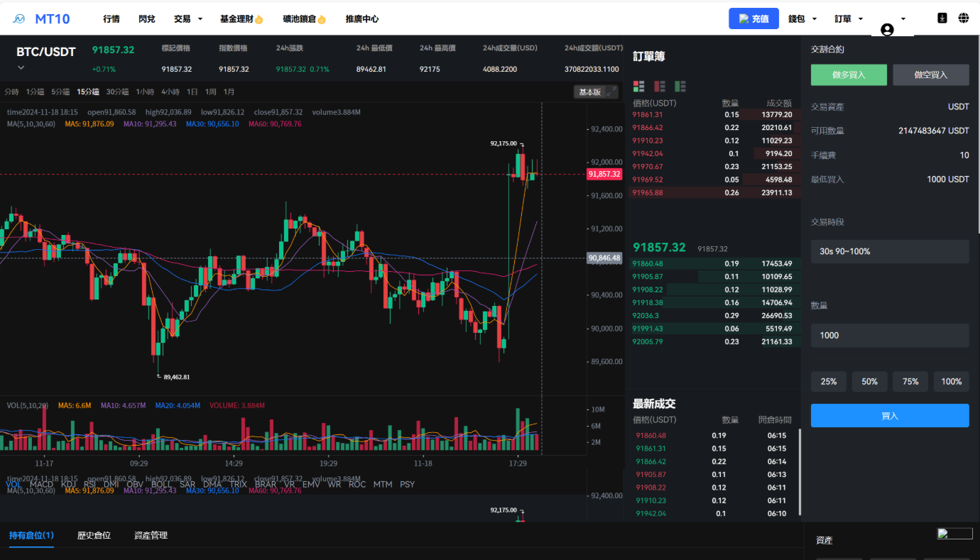Show sell-orders-only order book view
Viewport: 980px width, 560px height.
pyautogui.click(x=660, y=86)
